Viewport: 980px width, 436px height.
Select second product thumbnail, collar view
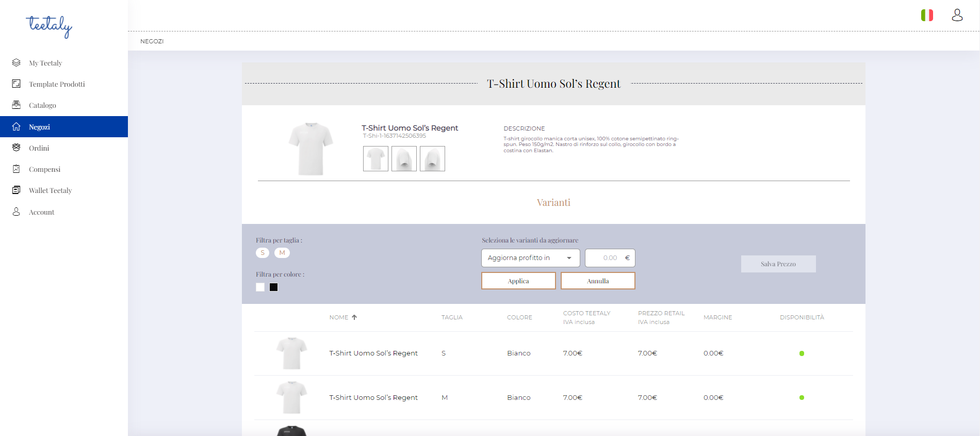[x=404, y=158]
